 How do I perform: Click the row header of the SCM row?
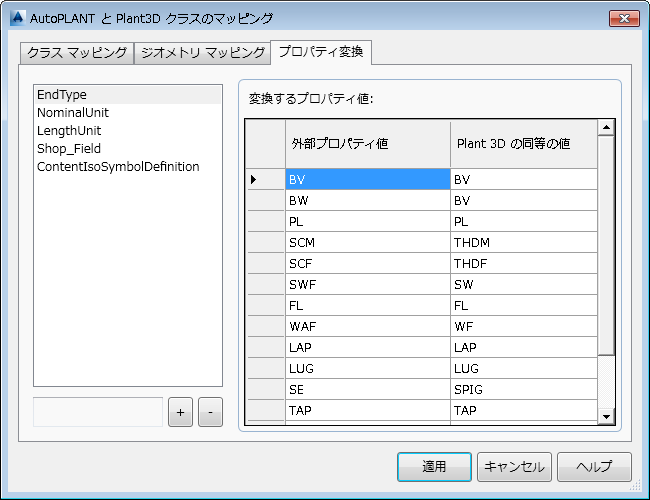pos(266,243)
